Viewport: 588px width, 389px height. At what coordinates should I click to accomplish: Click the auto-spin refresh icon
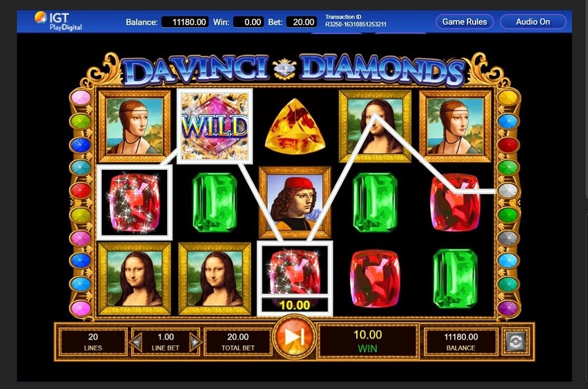tap(516, 341)
